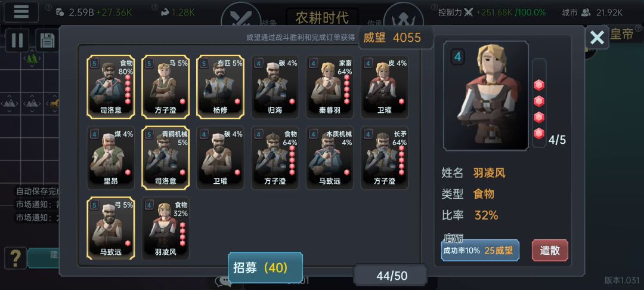Click the city population icon

pyautogui.click(x=586, y=13)
